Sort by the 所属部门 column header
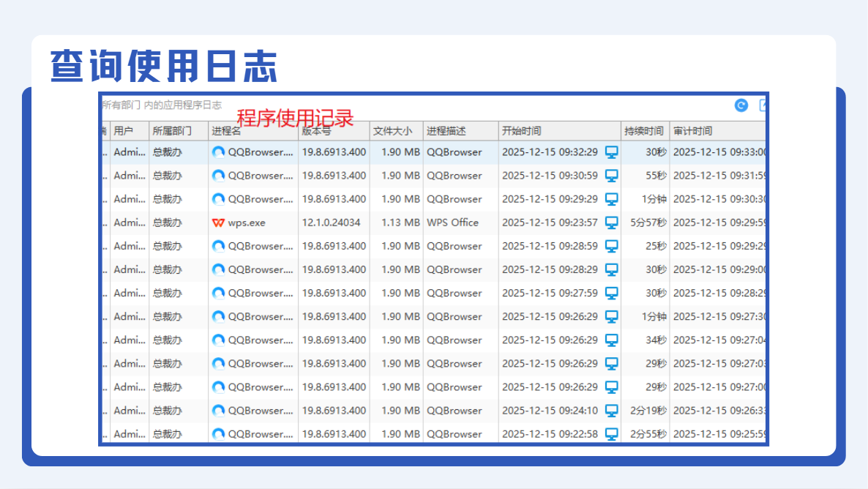 pyautogui.click(x=179, y=131)
